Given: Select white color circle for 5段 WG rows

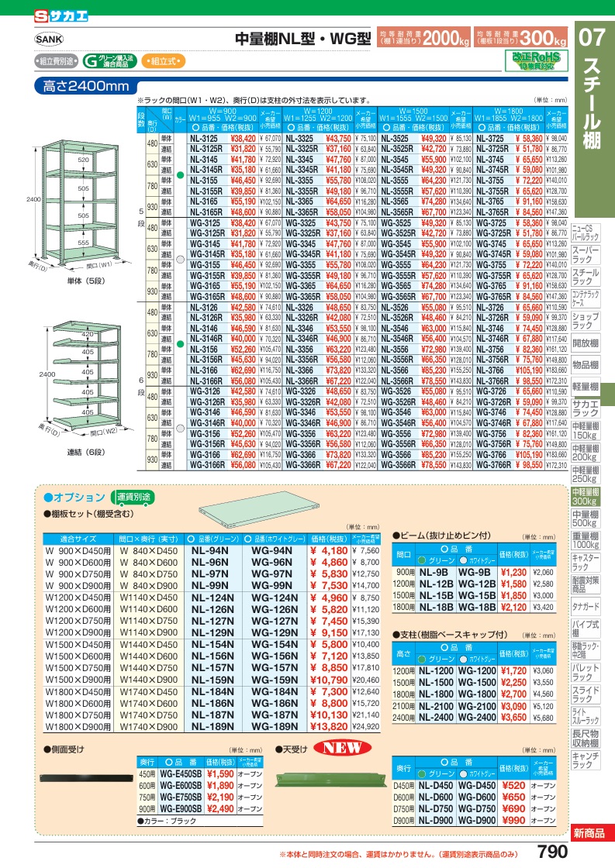Looking at the screenshot, I should (x=180, y=259).
